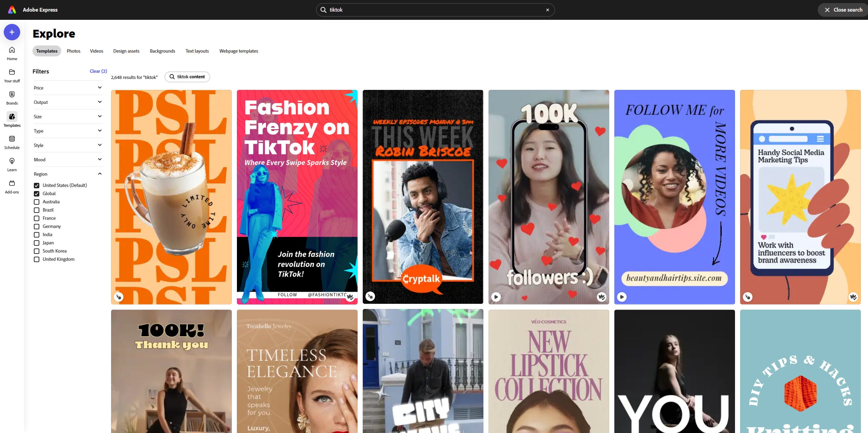Open the YOU dark portrait template
The width and height of the screenshot is (868, 433).
(x=675, y=371)
